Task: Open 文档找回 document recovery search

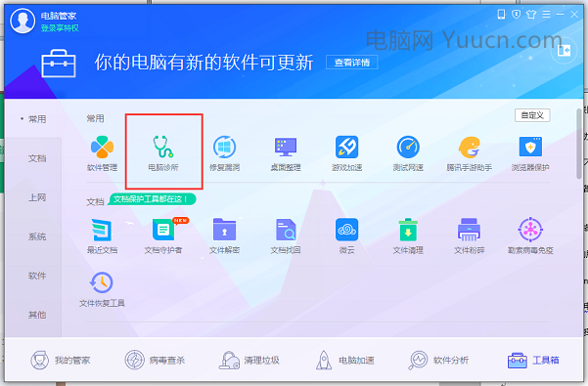Action: [286, 236]
